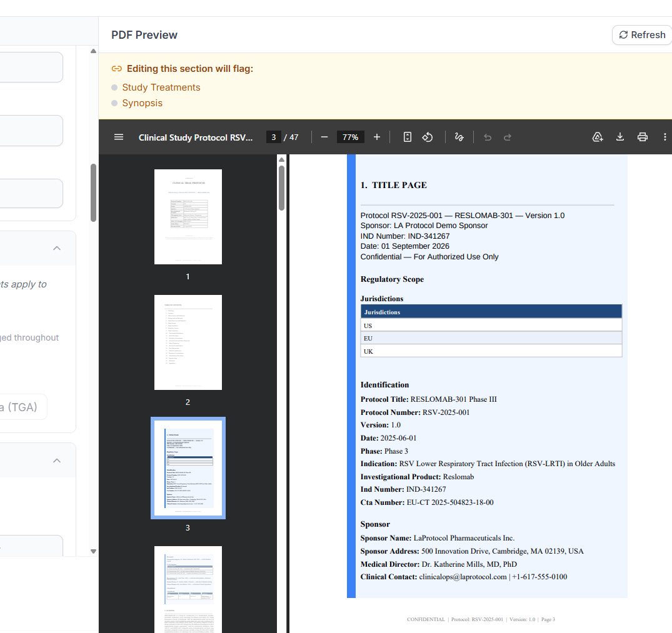Select page 1 thumbnail

(188, 217)
